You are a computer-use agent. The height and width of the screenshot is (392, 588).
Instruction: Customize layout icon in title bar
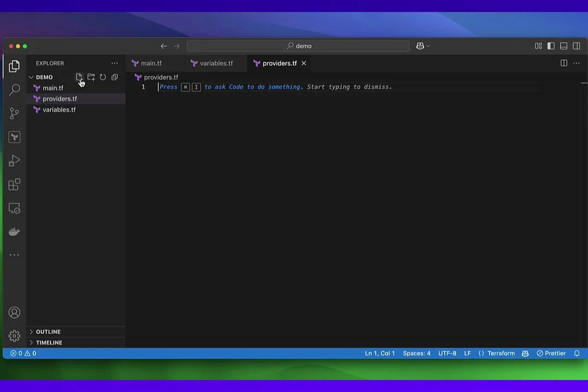[538, 46]
